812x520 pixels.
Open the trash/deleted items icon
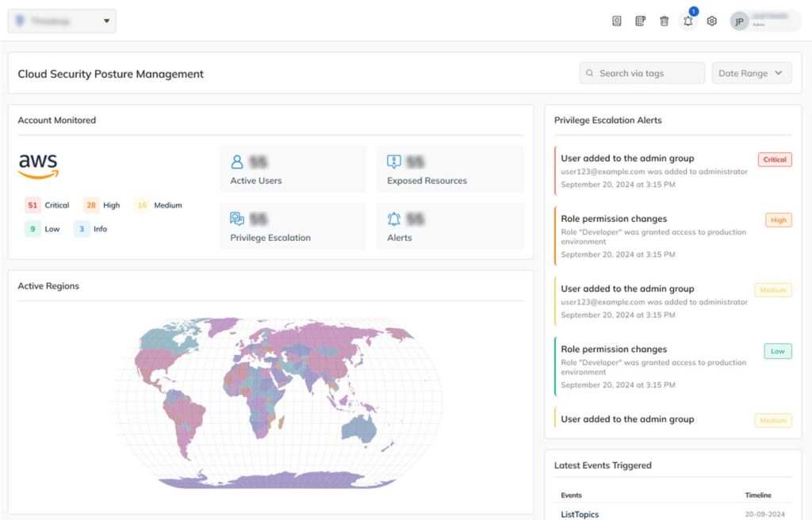pos(664,21)
